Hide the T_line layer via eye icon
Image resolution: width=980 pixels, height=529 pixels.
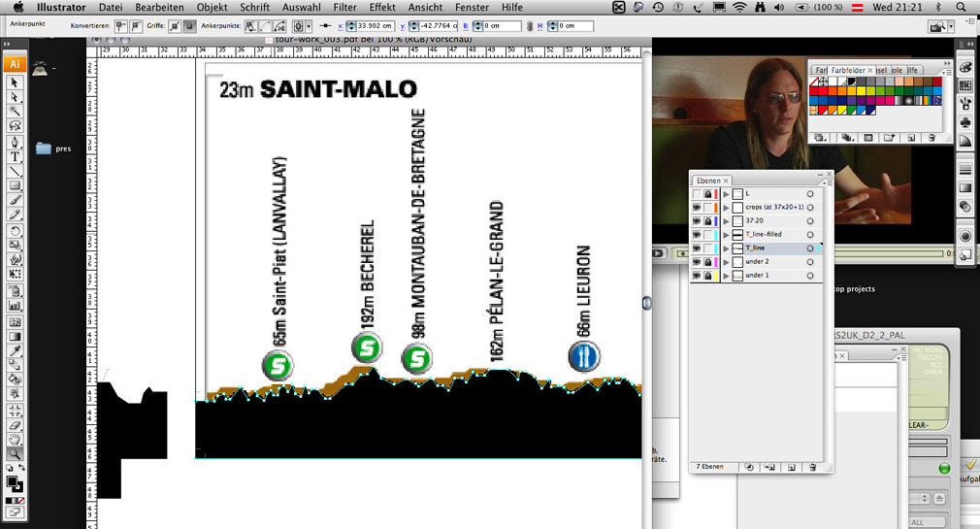pyautogui.click(x=697, y=248)
